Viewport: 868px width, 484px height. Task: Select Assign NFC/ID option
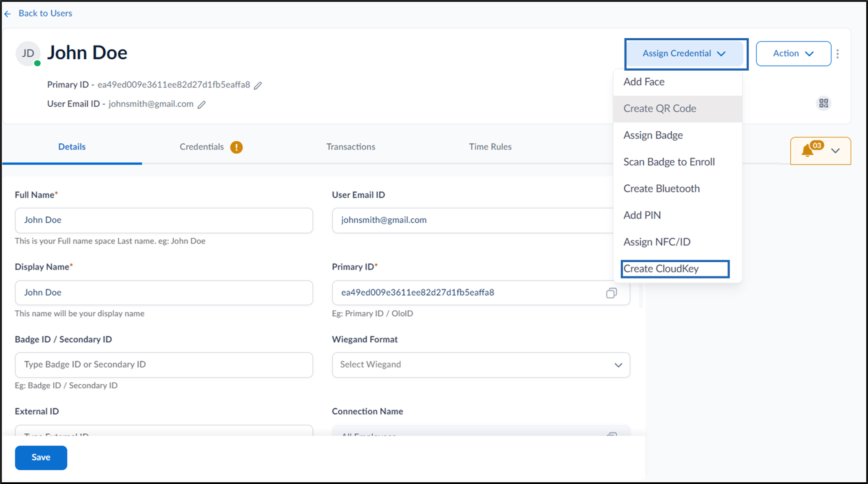(677, 242)
